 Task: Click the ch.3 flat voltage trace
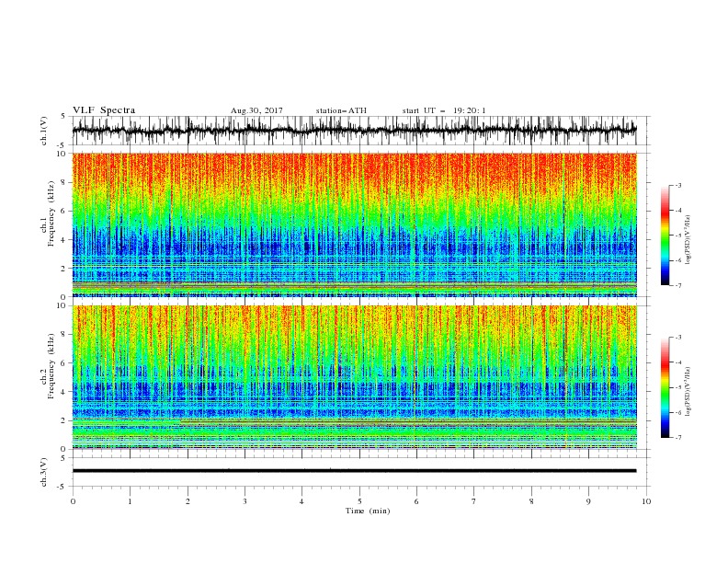(354, 471)
